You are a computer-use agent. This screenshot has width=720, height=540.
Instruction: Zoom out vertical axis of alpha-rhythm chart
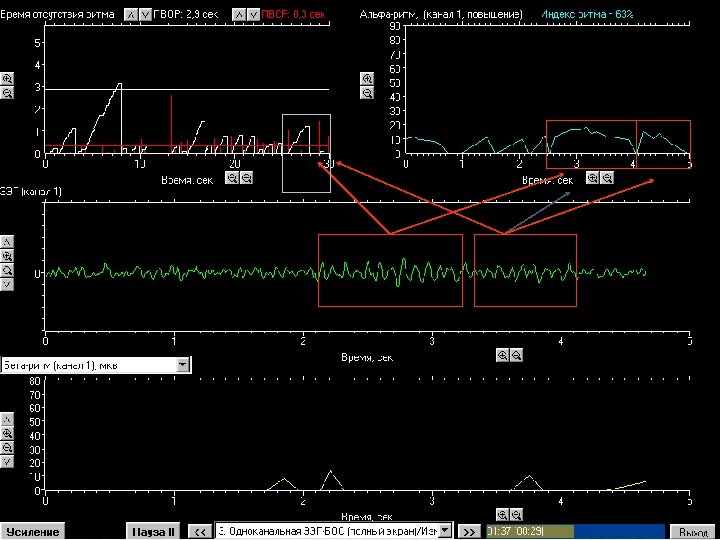[366, 93]
